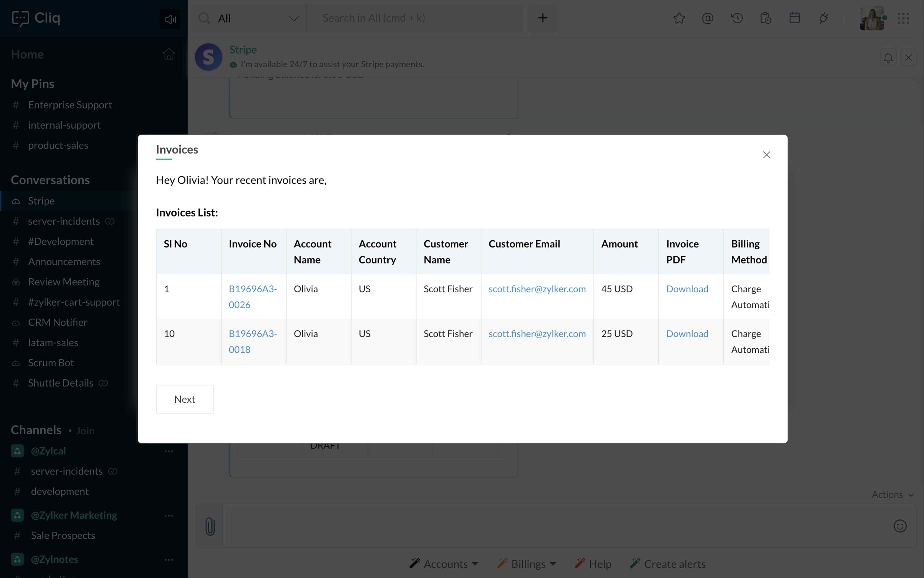Open @Zylnotes team
Image resolution: width=924 pixels, height=578 pixels.
(55, 559)
